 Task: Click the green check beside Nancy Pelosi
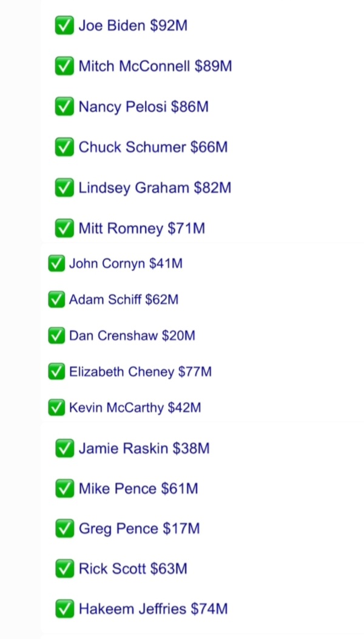pos(64,107)
